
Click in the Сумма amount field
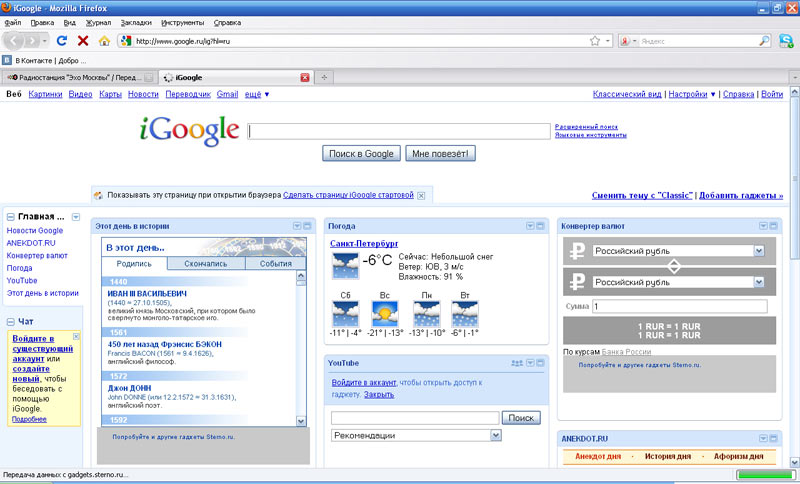coord(680,306)
